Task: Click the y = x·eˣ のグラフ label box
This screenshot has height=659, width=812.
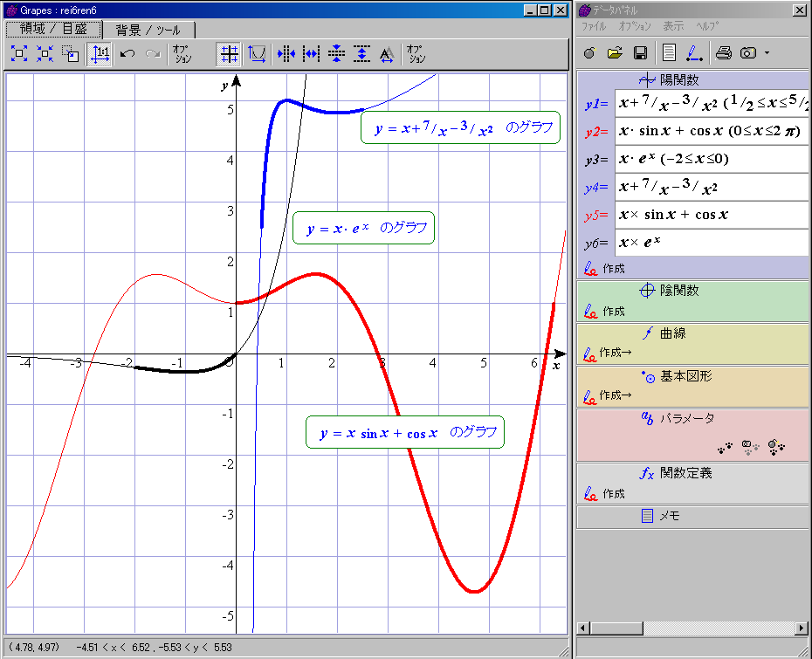Action: tap(363, 228)
